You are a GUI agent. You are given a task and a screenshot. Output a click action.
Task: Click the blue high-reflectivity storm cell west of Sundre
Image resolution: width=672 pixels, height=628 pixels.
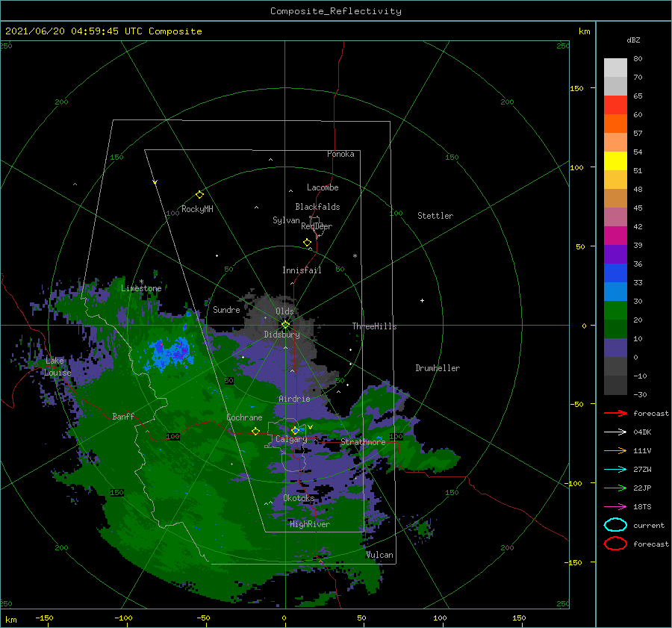tap(169, 352)
